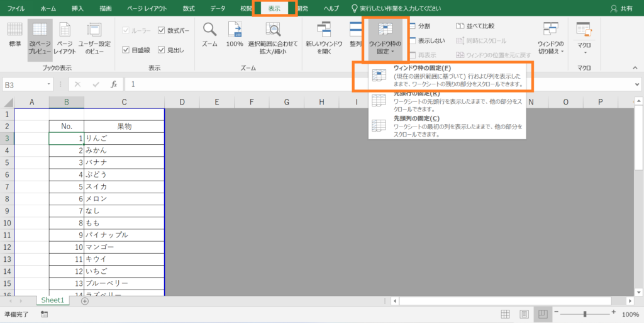
Task: Click the horizontal scrollbar right arrow
Action: (630, 301)
